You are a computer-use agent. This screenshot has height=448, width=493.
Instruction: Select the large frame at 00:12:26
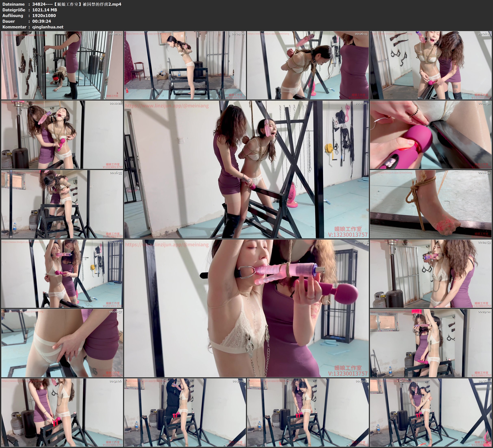coord(246,169)
